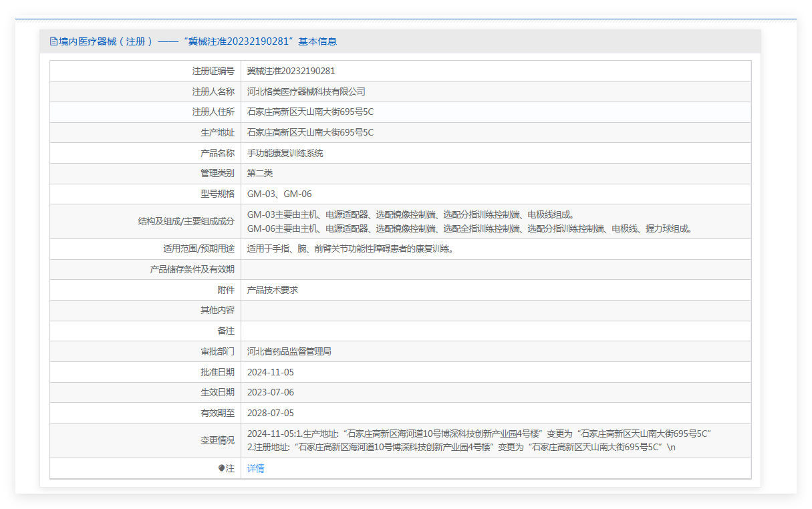Click the value 第二类
The width and height of the screenshot is (812, 509).
[x=260, y=174]
